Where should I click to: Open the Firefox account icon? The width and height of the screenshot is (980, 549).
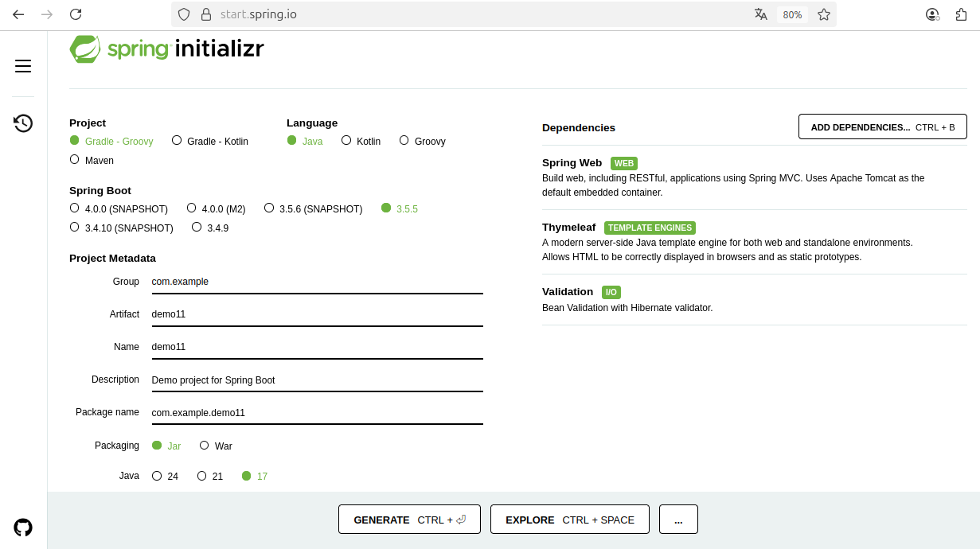932,14
